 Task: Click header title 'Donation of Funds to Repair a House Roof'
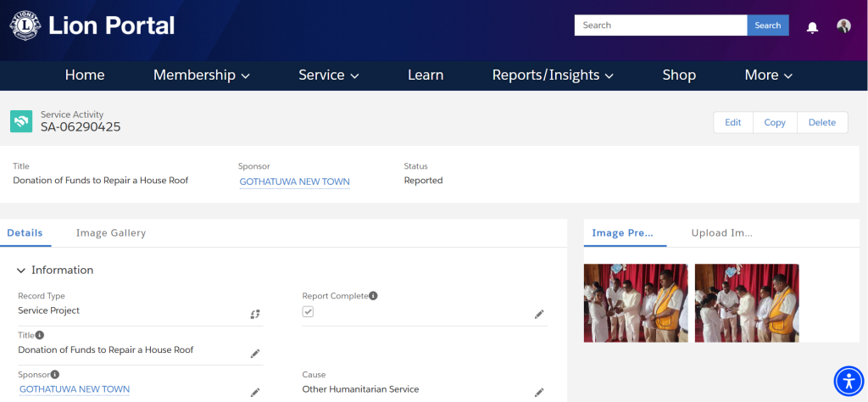point(101,181)
